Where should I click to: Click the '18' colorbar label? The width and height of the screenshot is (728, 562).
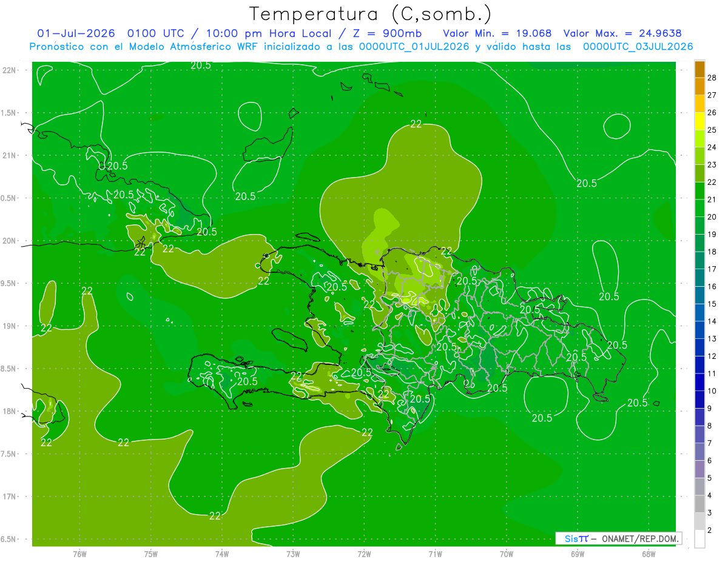point(712,252)
